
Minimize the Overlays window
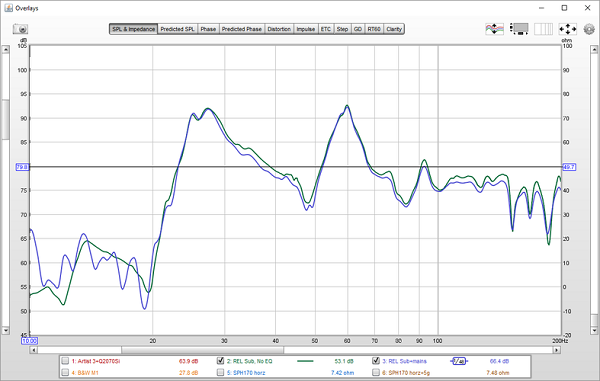coord(541,8)
